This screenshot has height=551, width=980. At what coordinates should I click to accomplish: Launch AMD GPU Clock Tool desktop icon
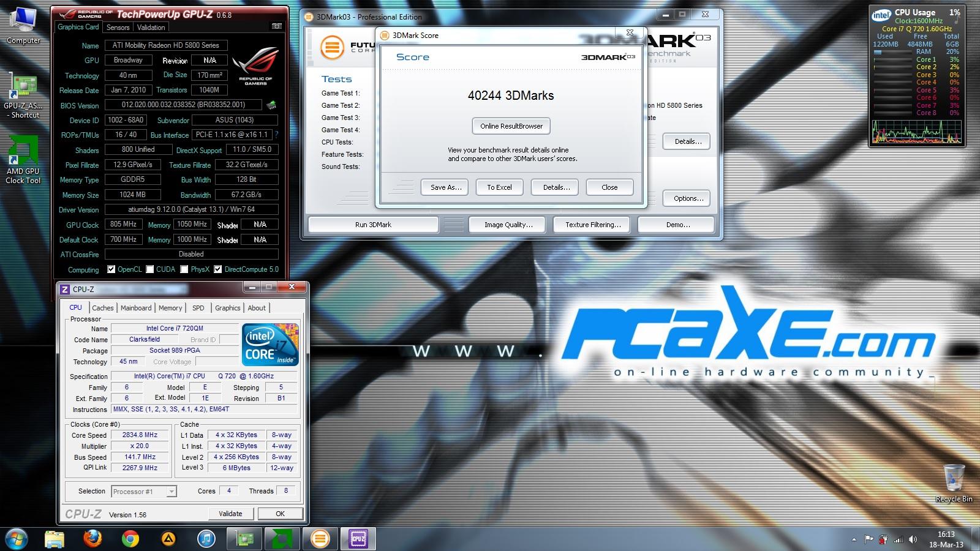(23, 160)
